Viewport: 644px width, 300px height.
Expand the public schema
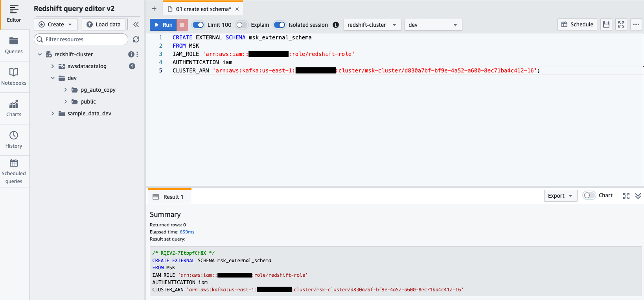click(x=66, y=102)
